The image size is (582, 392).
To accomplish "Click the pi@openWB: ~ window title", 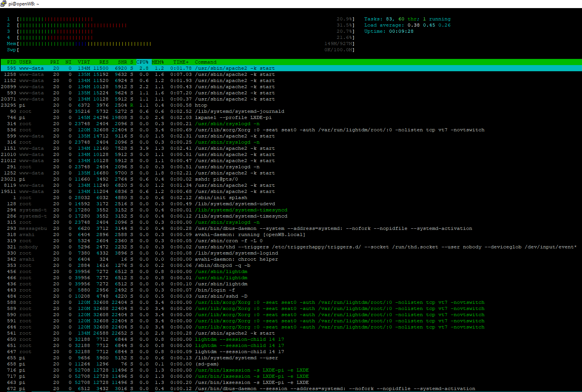I will [x=24, y=4].
